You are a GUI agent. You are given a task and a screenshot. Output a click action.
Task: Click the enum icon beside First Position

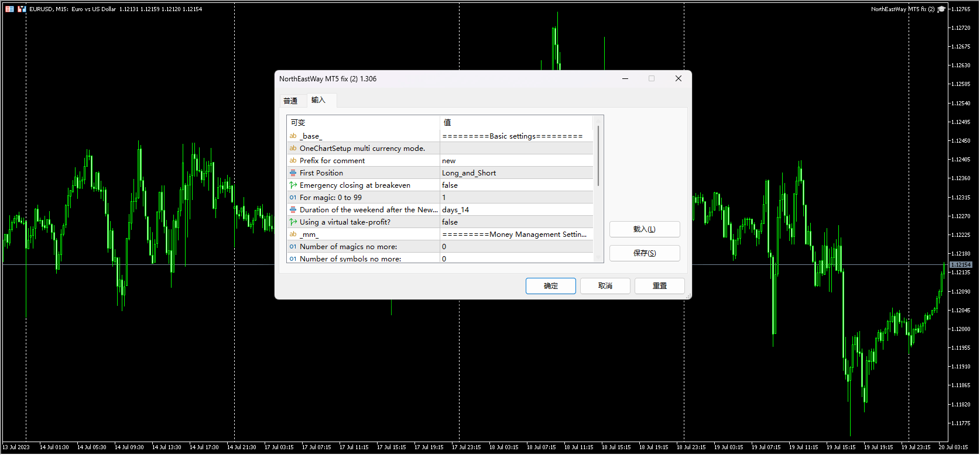click(x=293, y=173)
